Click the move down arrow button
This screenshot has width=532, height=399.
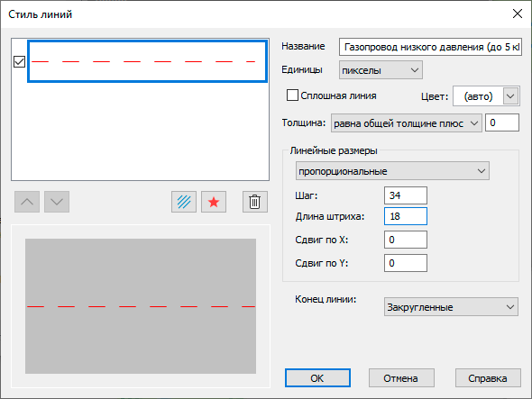57,202
